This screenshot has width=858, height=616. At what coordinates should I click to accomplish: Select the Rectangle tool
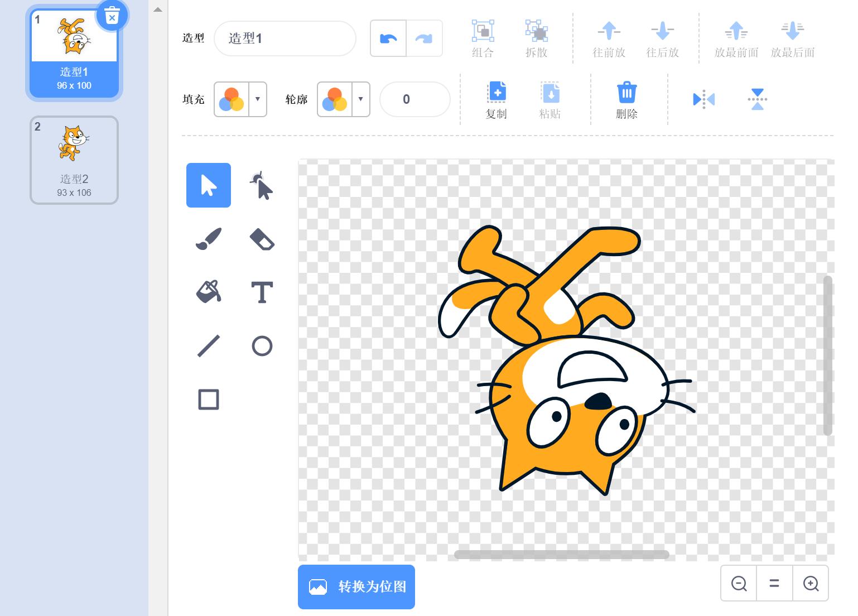click(x=209, y=400)
